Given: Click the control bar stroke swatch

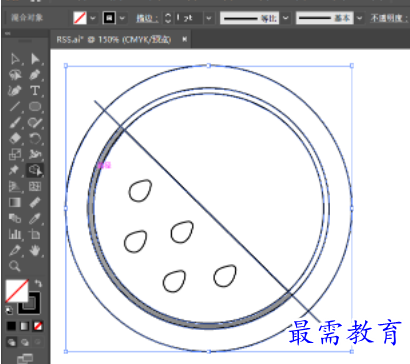Looking at the screenshot, I should click(110, 18).
